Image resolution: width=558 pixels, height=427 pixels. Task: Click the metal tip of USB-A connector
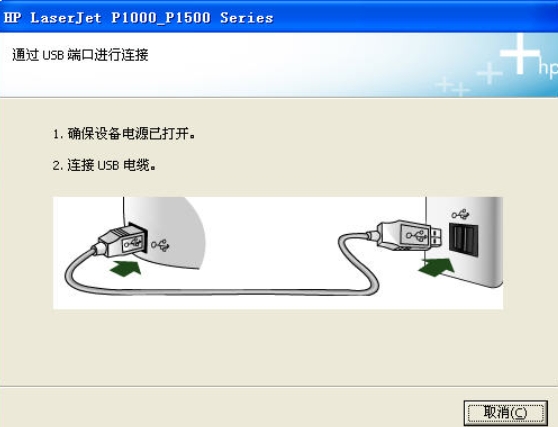click(437, 236)
